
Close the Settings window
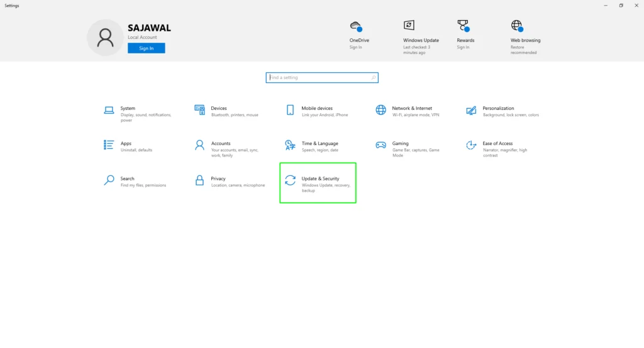click(636, 5)
